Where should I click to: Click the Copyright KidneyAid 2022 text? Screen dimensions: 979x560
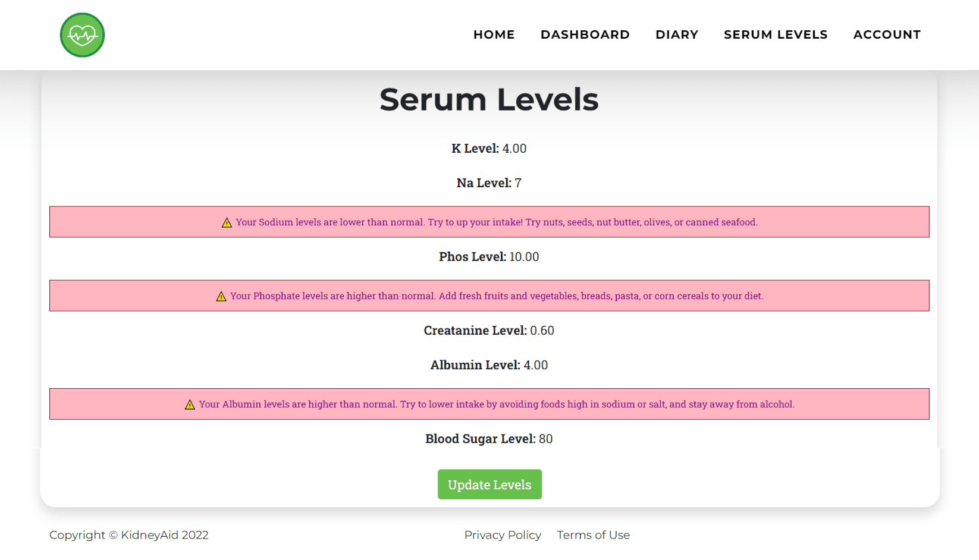coord(129,535)
